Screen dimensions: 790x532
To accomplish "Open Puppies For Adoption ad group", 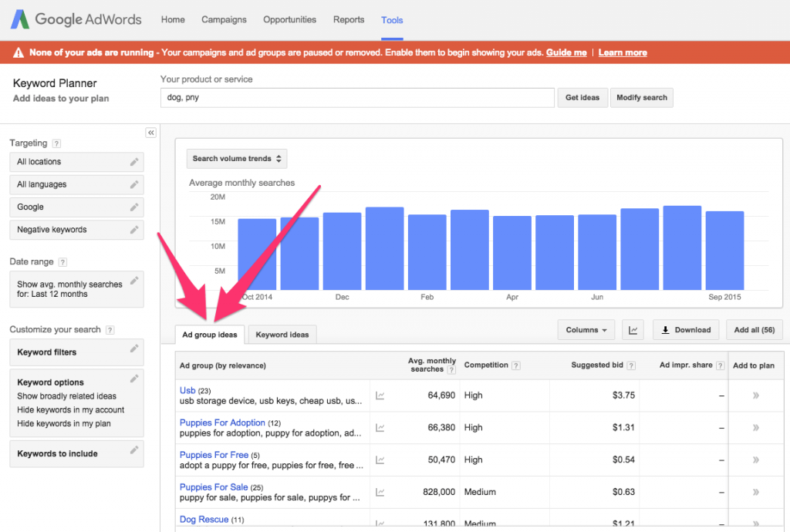I will point(222,423).
